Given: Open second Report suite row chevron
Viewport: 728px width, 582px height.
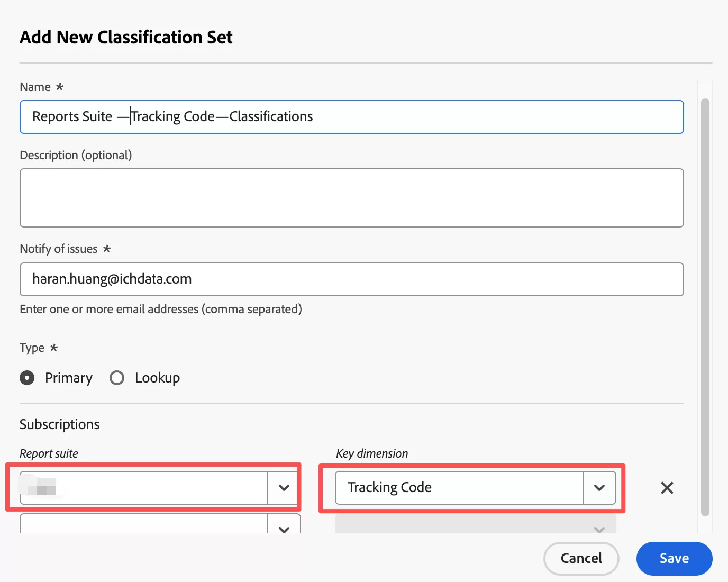Looking at the screenshot, I should [284, 527].
